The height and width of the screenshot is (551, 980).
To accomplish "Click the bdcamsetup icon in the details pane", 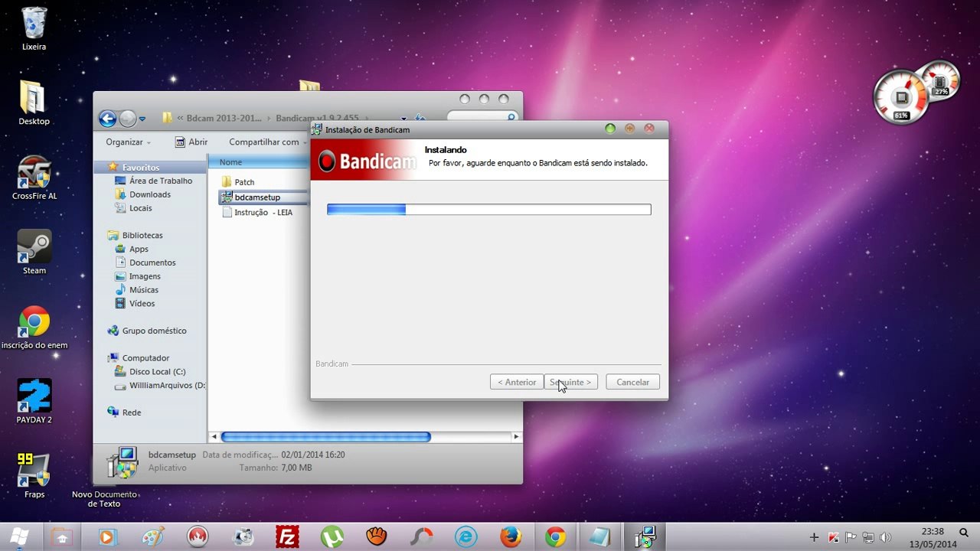I will [121, 461].
